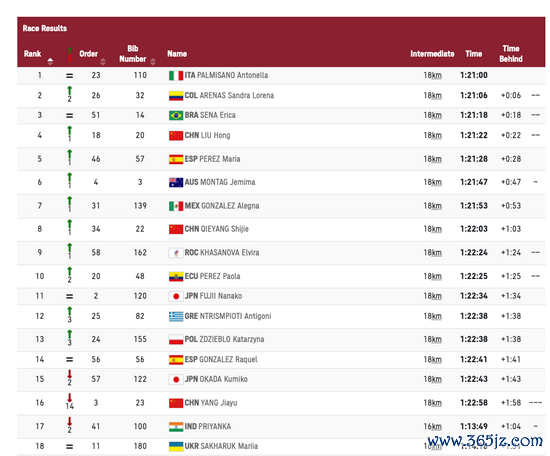Click the Italy flag icon next to PALMISANO
Screen dimensions: 550x456
tap(176, 75)
